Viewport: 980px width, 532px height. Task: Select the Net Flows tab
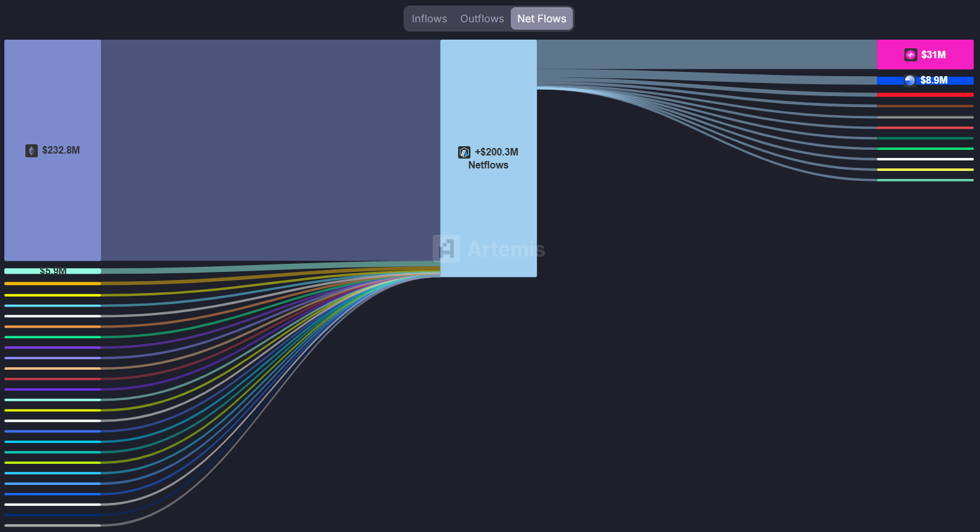pyautogui.click(x=541, y=19)
